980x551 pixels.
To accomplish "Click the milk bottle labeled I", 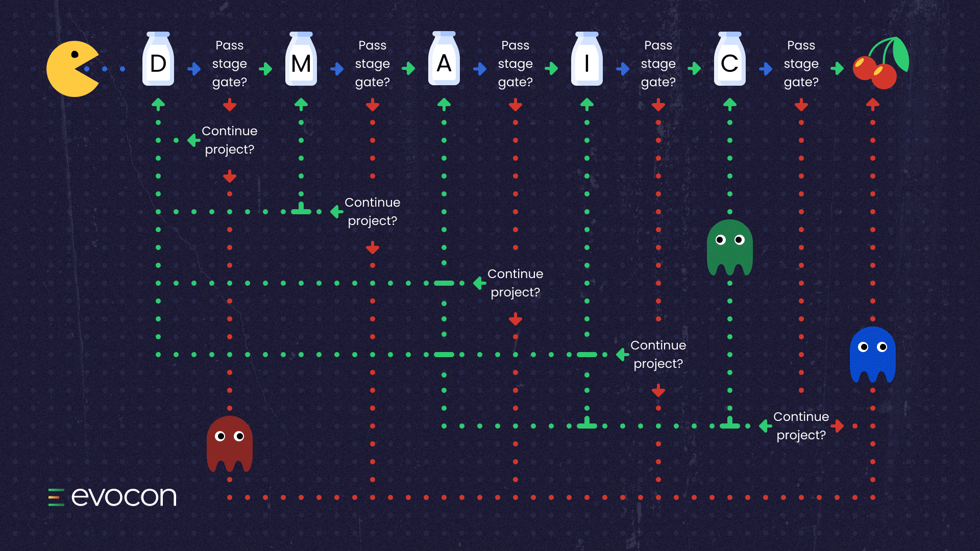I will click(587, 59).
